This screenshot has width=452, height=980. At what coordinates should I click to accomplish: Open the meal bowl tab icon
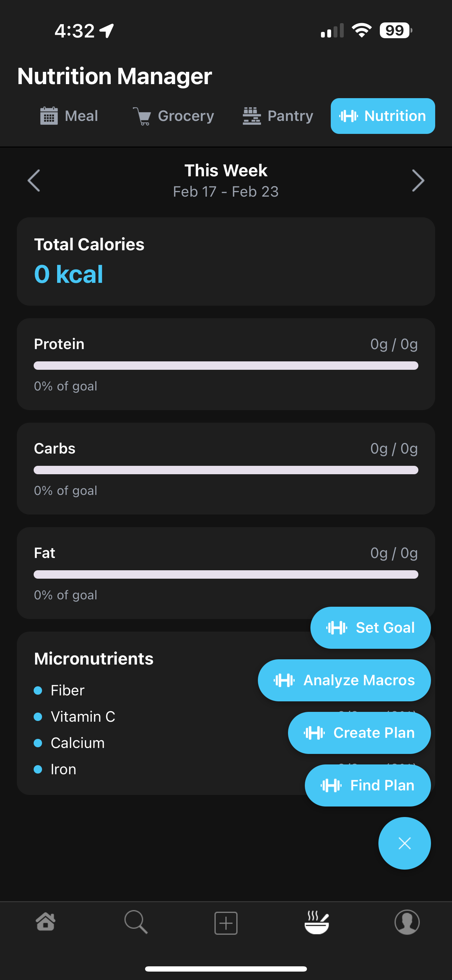(x=316, y=922)
